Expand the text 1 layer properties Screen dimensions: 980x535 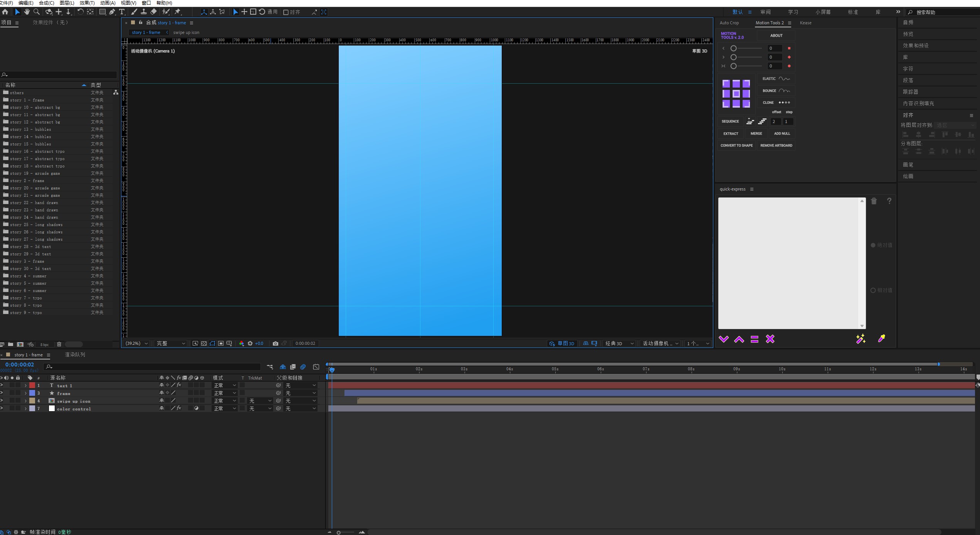(26, 385)
